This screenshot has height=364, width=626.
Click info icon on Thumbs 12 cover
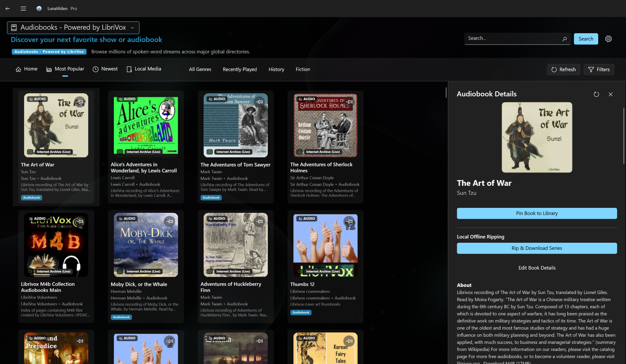(300, 271)
